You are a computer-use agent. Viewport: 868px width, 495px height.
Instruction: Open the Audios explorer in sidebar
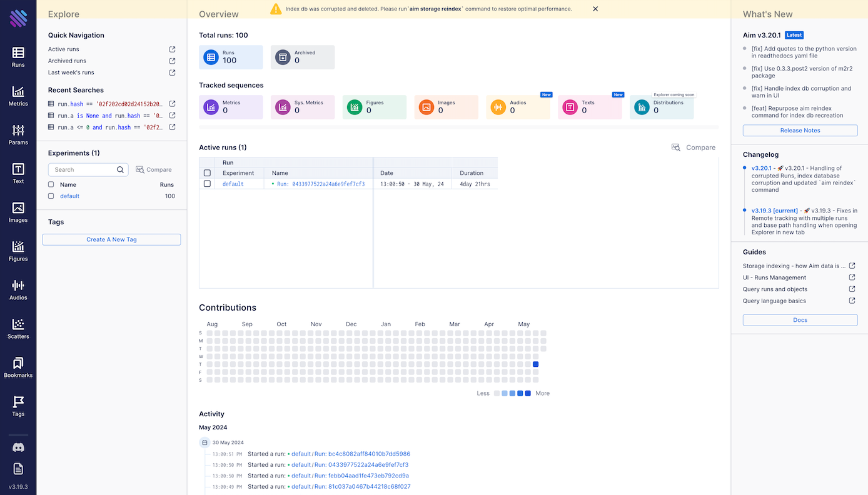(18, 289)
